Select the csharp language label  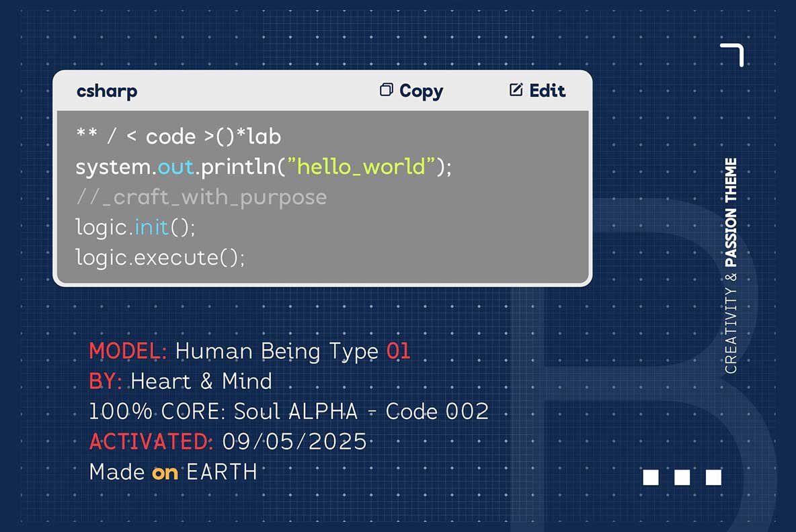(107, 91)
